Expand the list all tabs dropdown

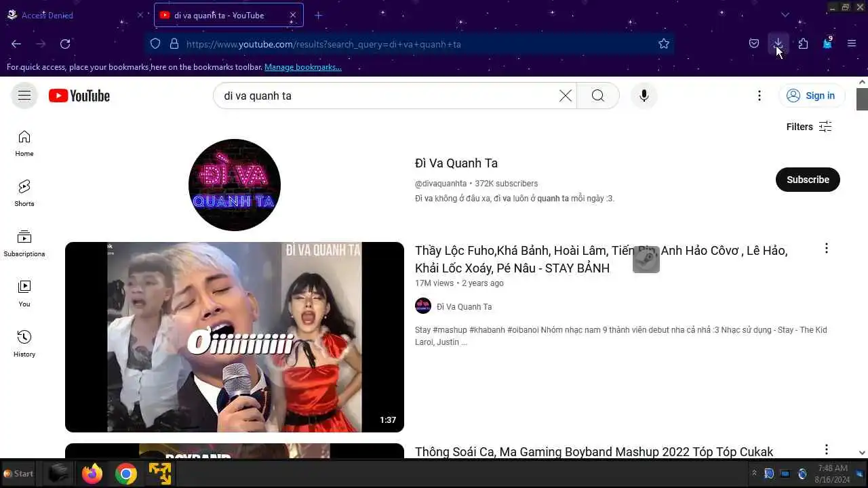pos(785,15)
